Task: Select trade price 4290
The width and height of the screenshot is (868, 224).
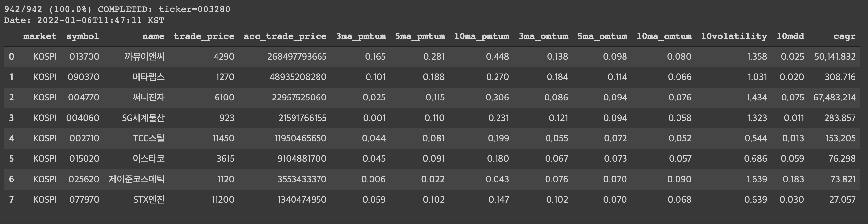Action: coord(224,56)
